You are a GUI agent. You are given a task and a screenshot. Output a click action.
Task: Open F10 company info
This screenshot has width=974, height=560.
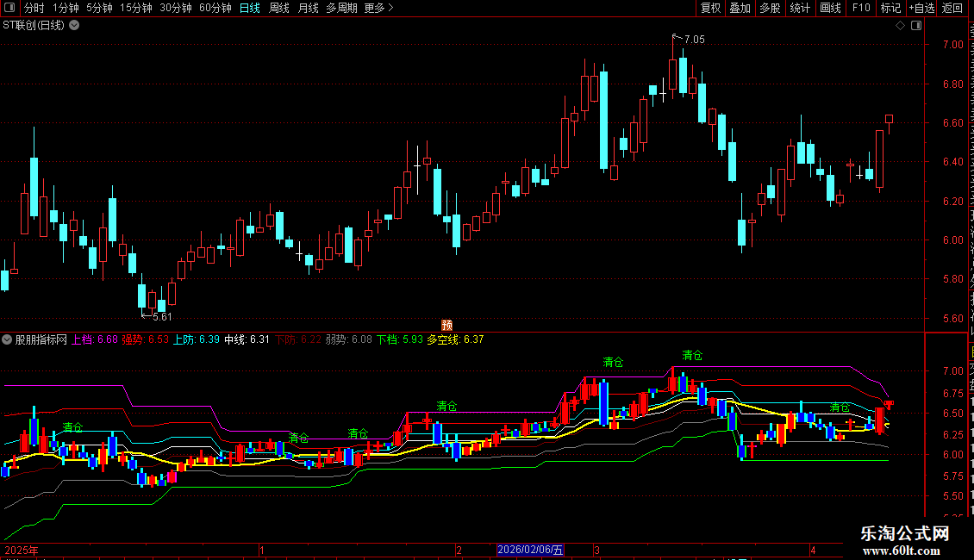(861, 8)
